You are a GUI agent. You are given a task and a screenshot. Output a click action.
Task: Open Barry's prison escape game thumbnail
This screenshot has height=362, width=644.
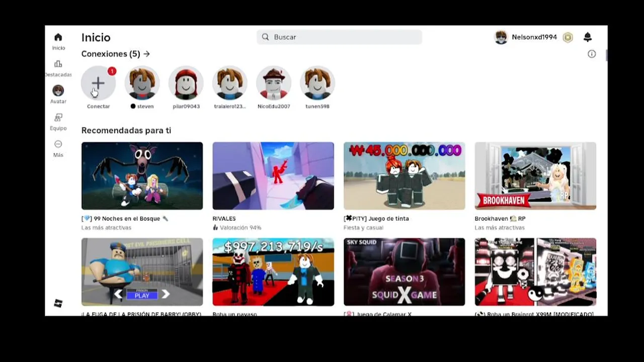click(142, 272)
